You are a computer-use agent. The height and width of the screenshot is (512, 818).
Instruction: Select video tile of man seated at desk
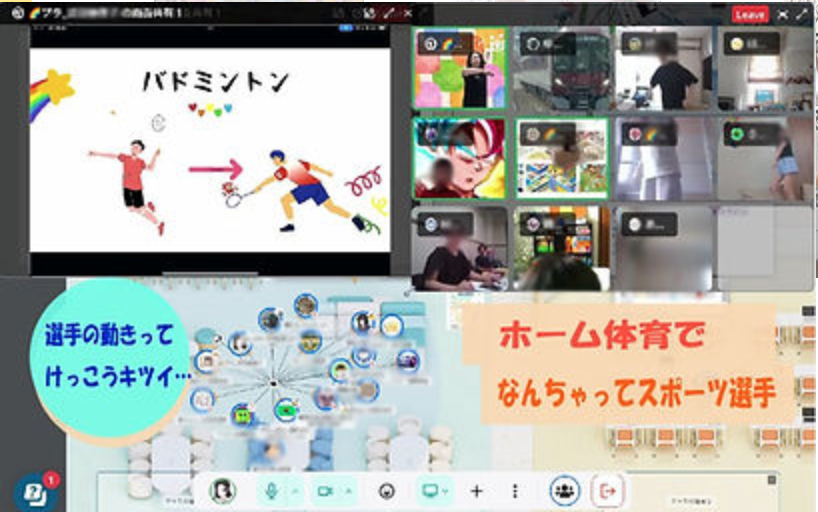pyautogui.click(x=460, y=248)
